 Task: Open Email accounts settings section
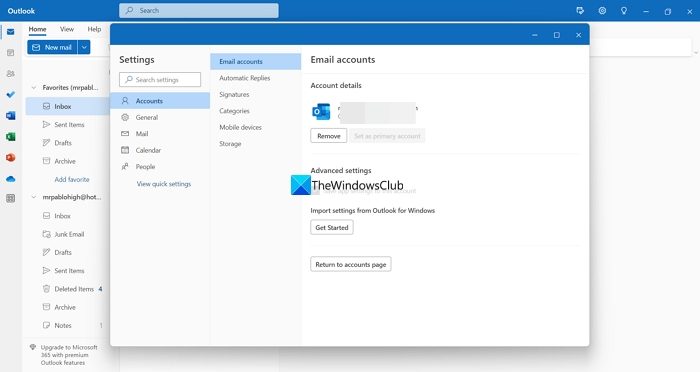pyautogui.click(x=256, y=62)
